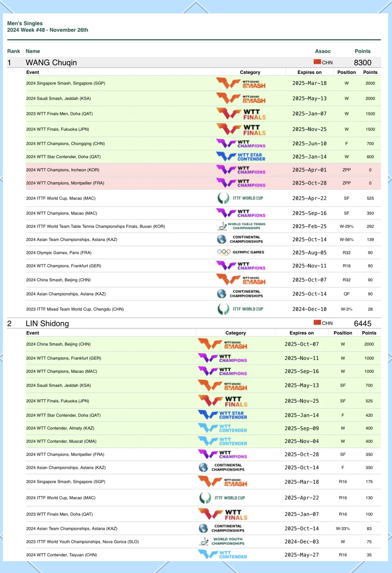
Task: Select the 2024-Dec-03 expiry date
Action: [301, 542]
